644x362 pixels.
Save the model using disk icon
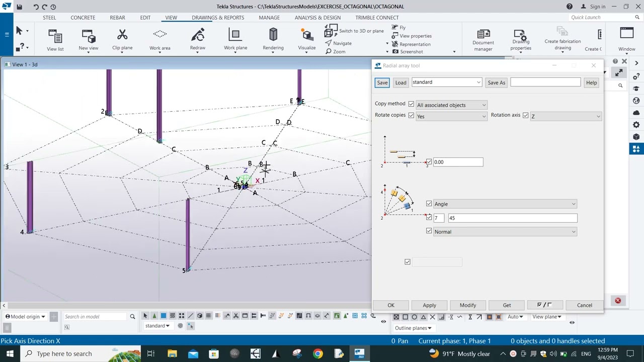pyautogui.click(x=19, y=7)
